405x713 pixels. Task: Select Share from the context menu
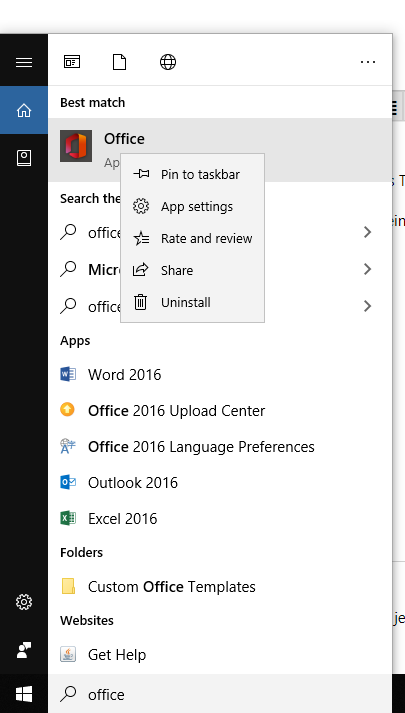point(192,270)
